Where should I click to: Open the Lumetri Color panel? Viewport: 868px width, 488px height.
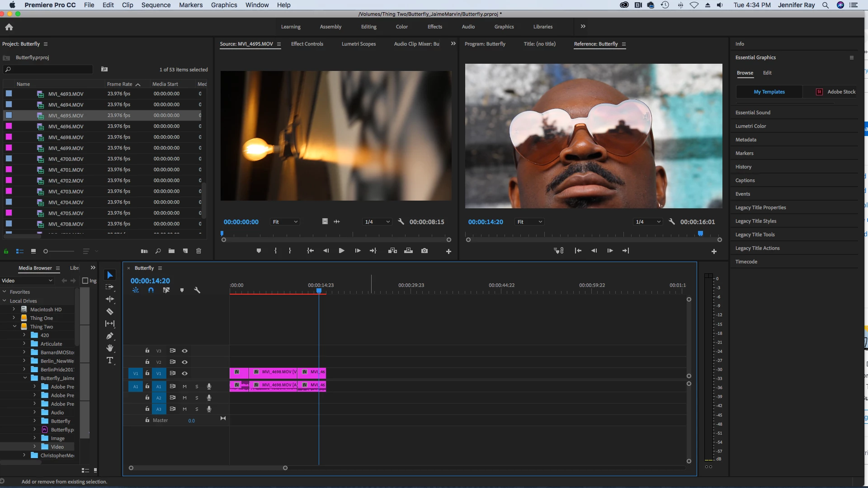(x=750, y=126)
